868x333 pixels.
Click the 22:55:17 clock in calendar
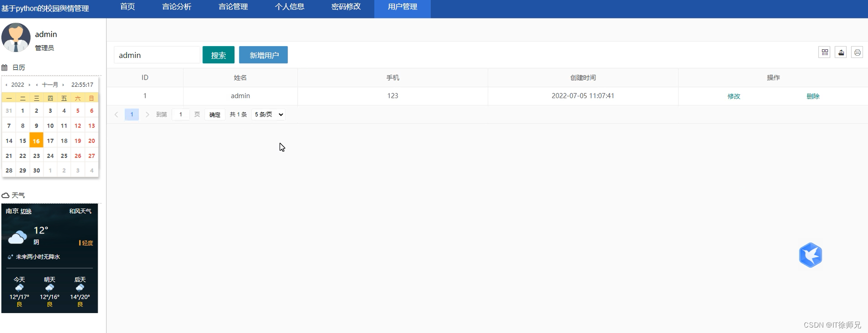click(82, 85)
